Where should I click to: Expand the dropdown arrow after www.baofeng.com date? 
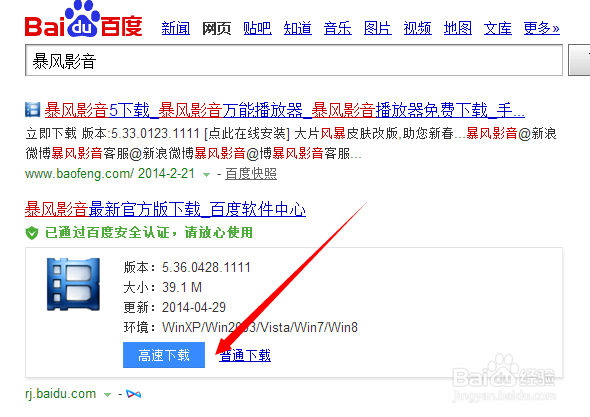206,175
